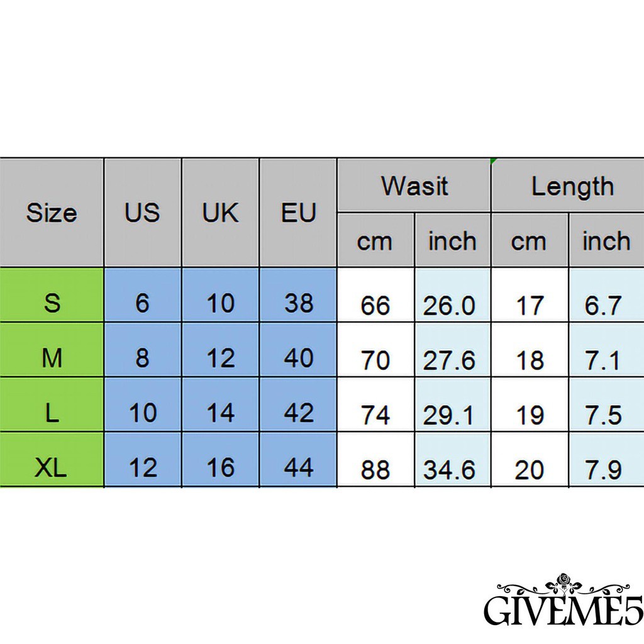Click the green corner marker near Length
This screenshot has width=644, height=644.
494,161
